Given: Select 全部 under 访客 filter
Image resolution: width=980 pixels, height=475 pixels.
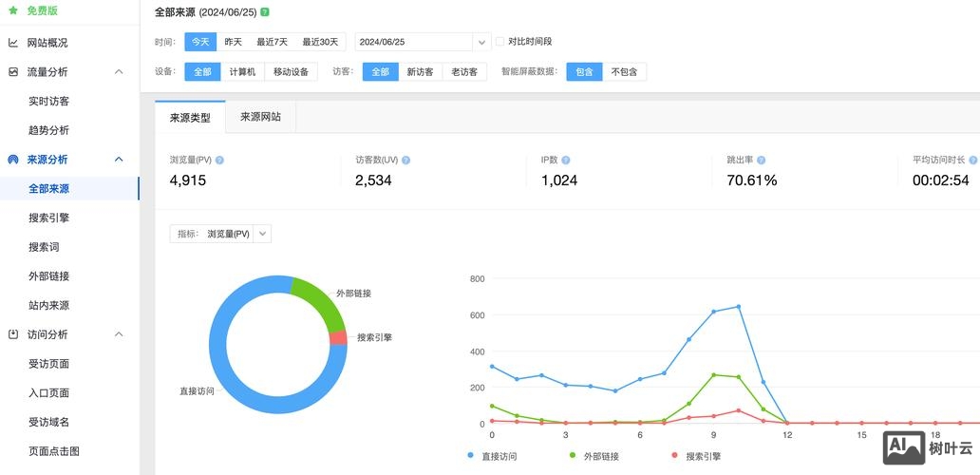Looking at the screenshot, I should click(x=381, y=72).
